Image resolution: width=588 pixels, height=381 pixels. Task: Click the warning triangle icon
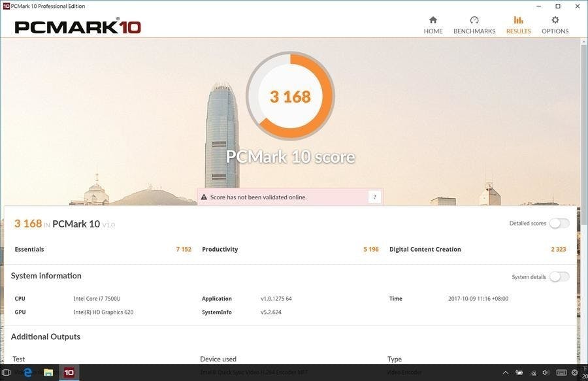(204, 197)
